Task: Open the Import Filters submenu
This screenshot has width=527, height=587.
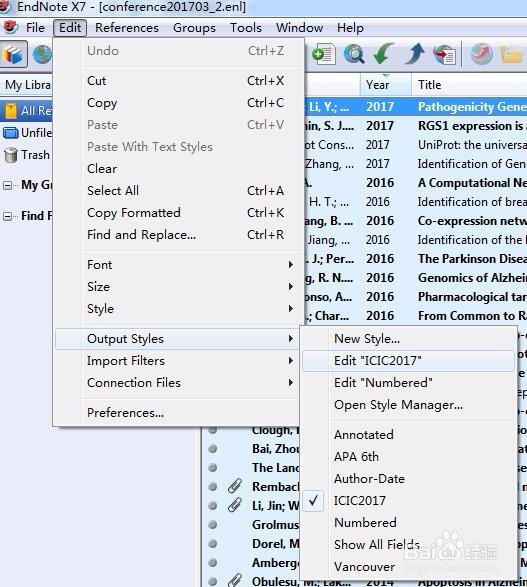Action: 177,361
